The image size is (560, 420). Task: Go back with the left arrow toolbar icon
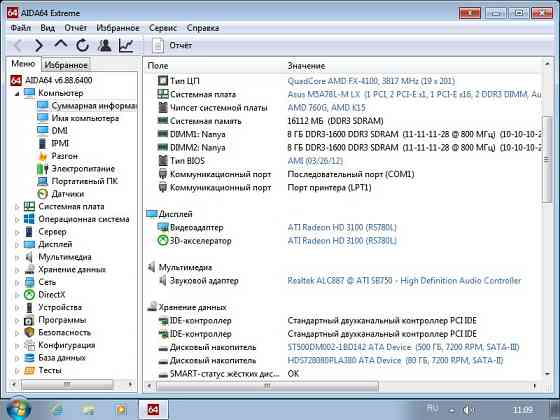pos(18,46)
